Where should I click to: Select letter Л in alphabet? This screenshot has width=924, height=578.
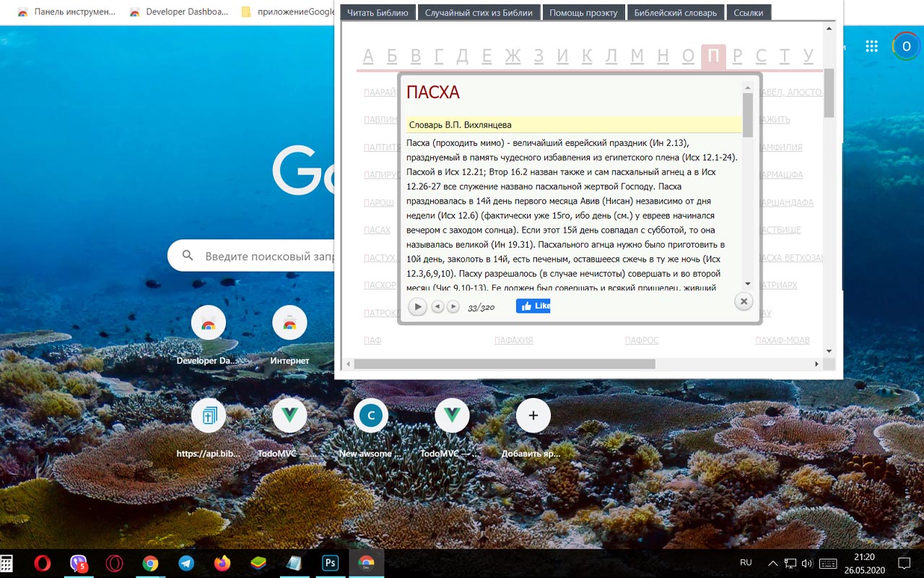pos(611,56)
